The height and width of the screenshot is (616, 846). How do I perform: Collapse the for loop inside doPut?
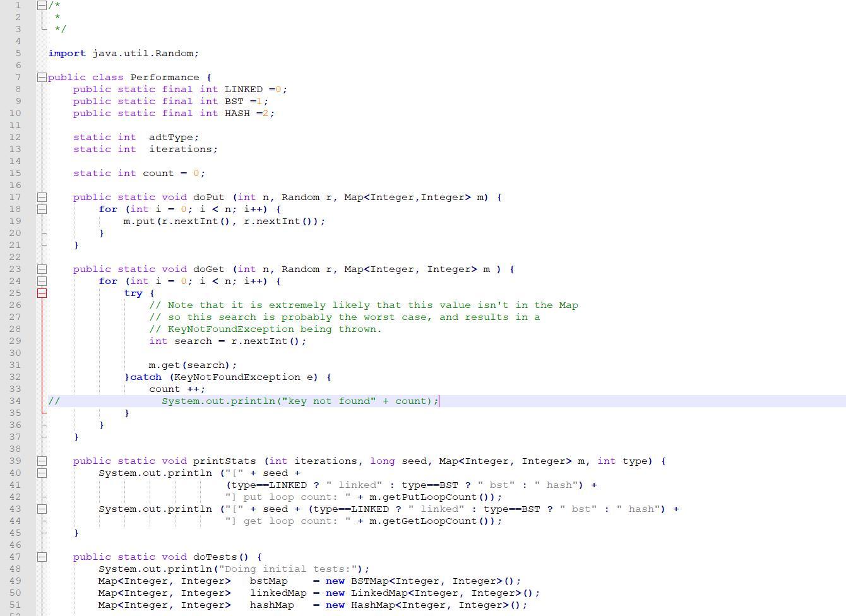(42, 209)
